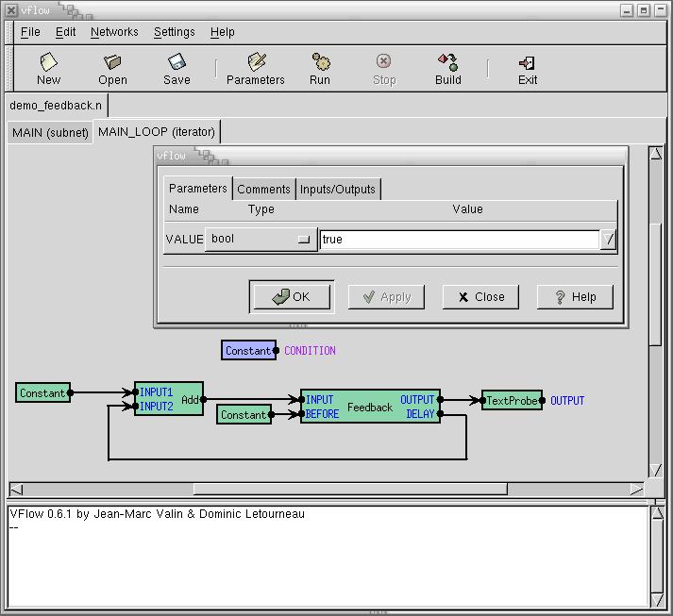Click the OK button

click(292, 297)
